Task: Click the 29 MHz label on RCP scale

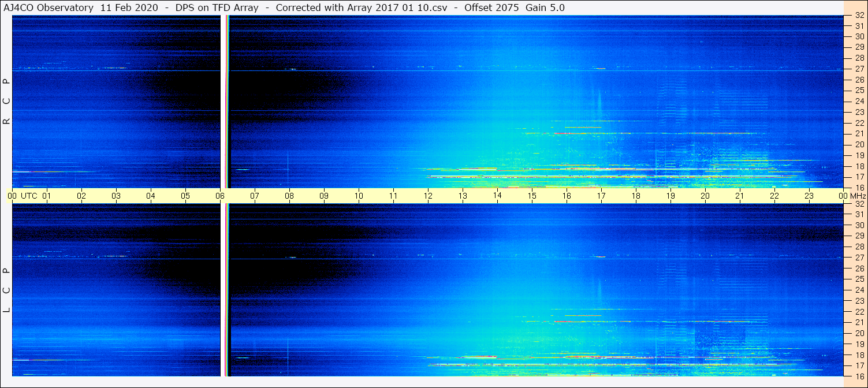Action: point(859,47)
